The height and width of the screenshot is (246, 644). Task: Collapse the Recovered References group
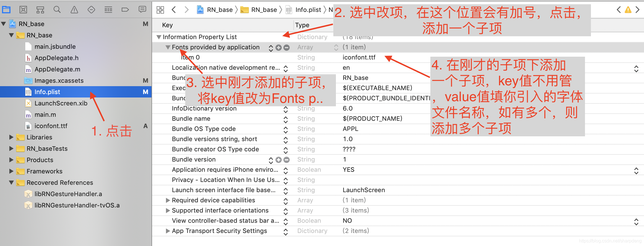tap(11, 183)
